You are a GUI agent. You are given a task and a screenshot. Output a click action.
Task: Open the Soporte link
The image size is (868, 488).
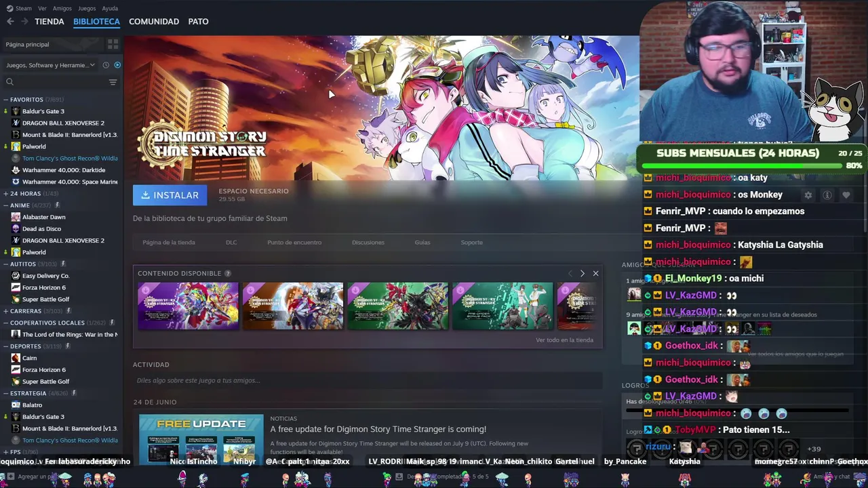point(472,243)
